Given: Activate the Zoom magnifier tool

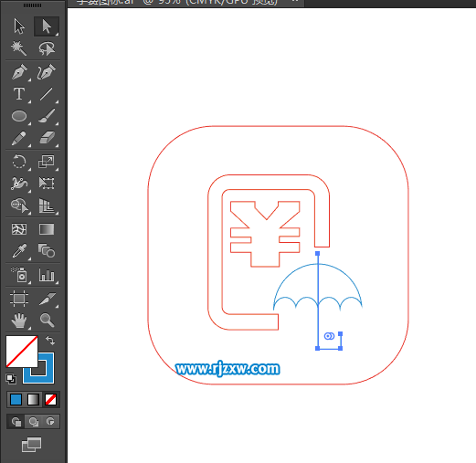Looking at the screenshot, I should pyautogui.click(x=47, y=320).
